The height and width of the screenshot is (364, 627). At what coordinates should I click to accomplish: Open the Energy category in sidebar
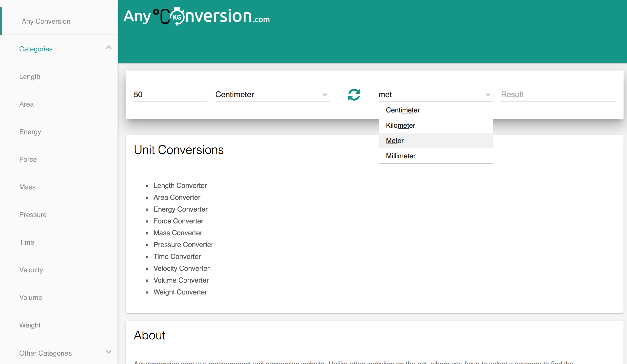pos(30,132)
